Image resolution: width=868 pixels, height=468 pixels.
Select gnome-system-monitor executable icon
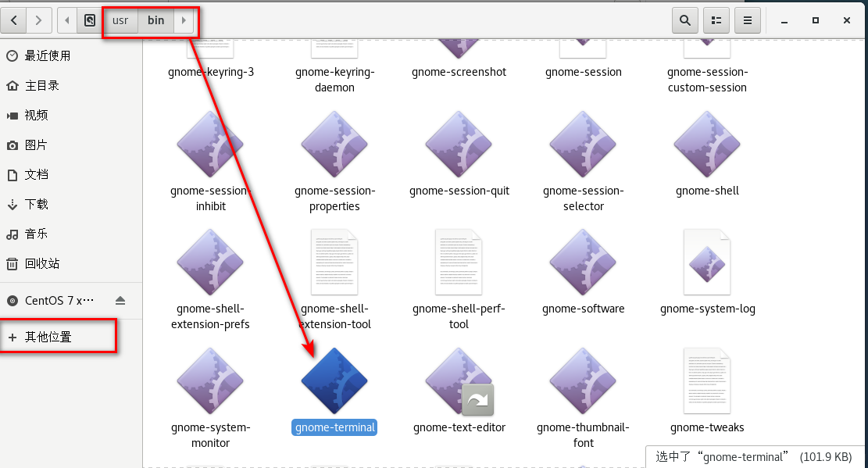pos(210,381)
